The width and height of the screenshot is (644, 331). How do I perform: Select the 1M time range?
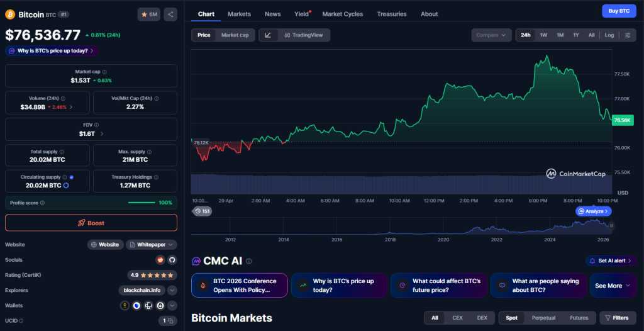(x=560, y=35)
